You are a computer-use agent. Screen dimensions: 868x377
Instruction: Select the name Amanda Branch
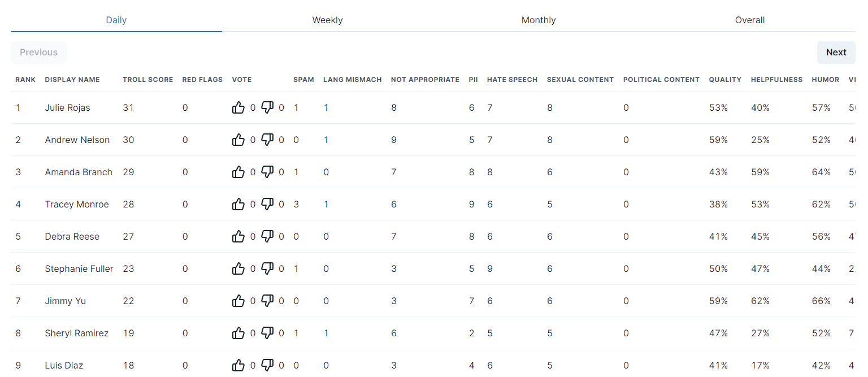tap(79, 172)
